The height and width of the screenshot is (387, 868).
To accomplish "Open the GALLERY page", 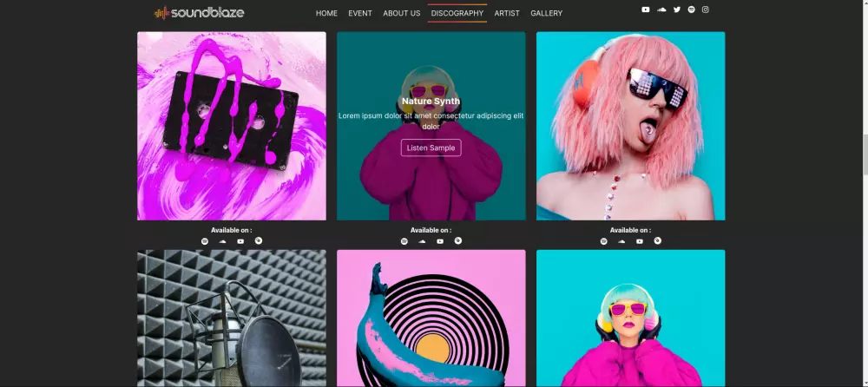I will (546, 13).
